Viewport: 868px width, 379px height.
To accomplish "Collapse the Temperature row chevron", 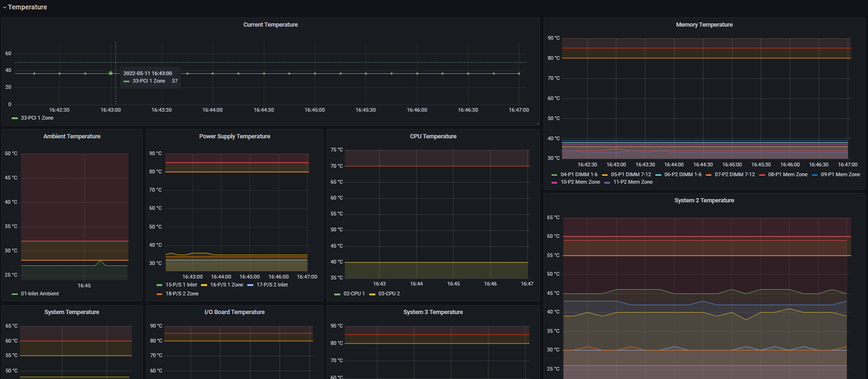I will (5, 7).
